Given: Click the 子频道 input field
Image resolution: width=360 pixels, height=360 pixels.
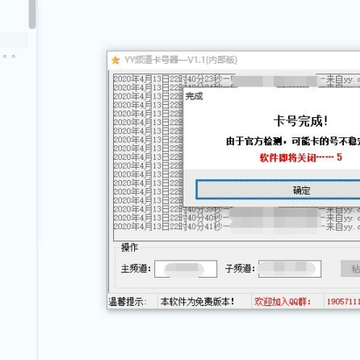Looking at the screenshot, I should point(290,269).
